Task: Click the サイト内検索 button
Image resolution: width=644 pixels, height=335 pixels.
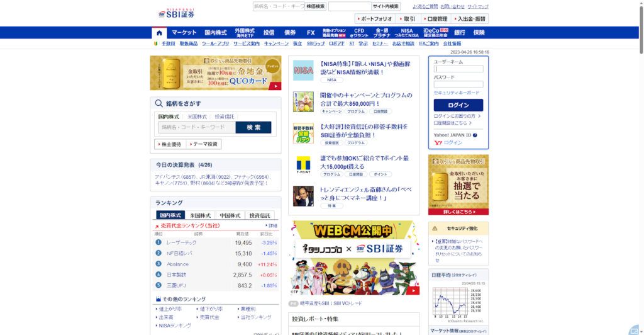Action: point(386,6)
